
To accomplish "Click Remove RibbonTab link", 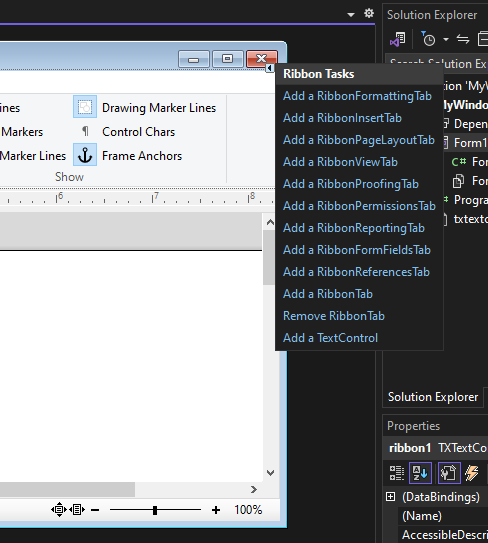I will coord(334,316).
